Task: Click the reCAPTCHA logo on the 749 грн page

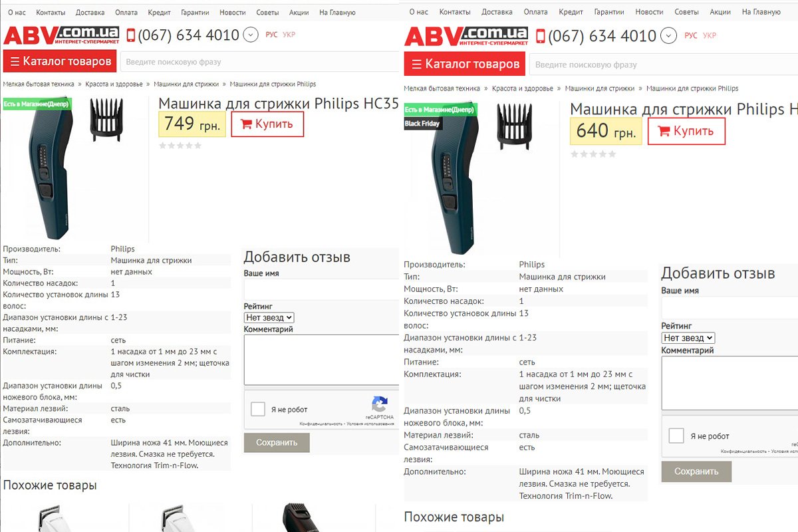Action: (x=380, y=404)
